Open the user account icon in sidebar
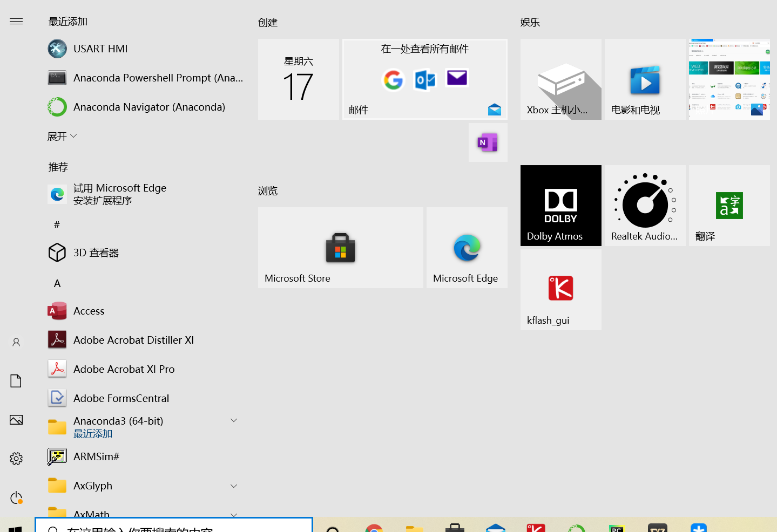777x532 pixels. (x=16, y=342)
